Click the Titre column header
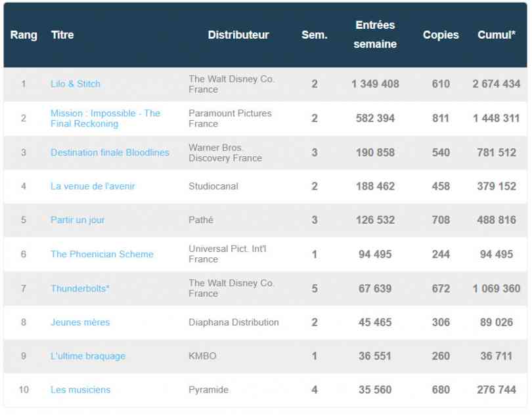The height and width of the screenshot is (418, 532). click(62, 35)
